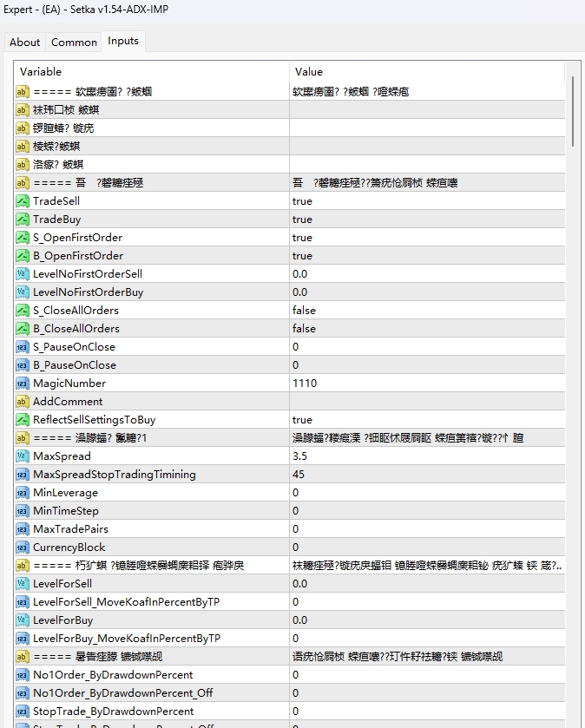Select the No1Order_ByDrawdownPercent_Off variable name
This screenshot has width=585, height=728.
(123, 693)
